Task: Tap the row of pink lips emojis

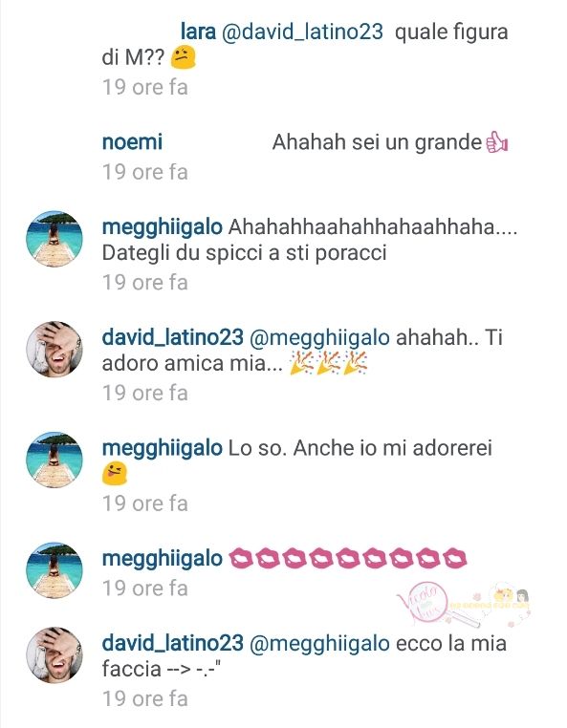Action: click(348, 559)
